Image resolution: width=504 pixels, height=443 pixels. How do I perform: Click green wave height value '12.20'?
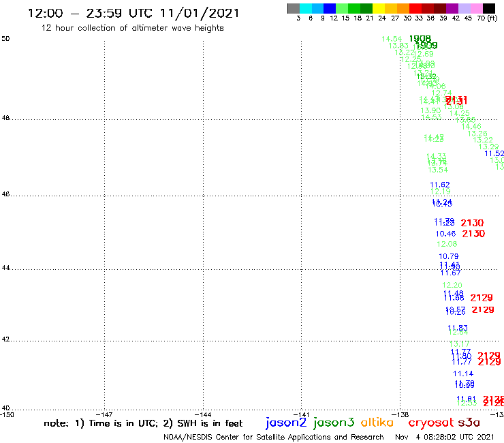click(x=452, y=285)
